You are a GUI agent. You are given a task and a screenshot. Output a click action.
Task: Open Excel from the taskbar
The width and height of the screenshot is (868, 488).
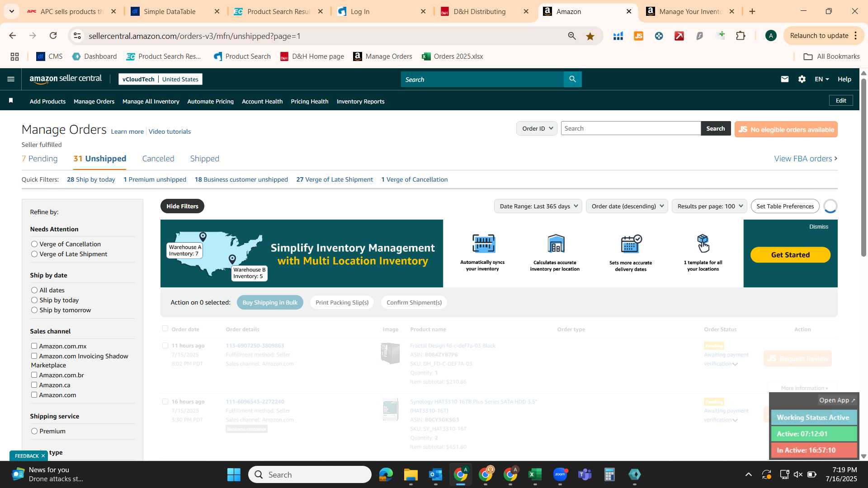point(535,474)
